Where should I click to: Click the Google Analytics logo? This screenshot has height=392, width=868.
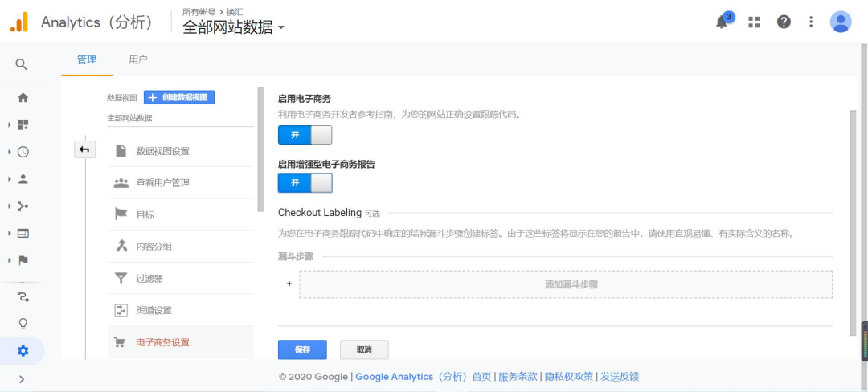pyautogui.click(x=18, y=22)
